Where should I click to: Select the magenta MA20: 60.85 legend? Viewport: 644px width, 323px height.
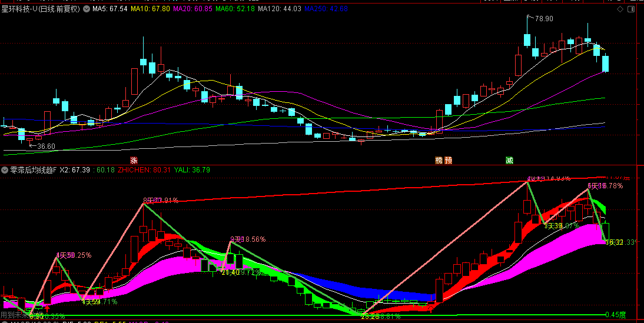tap(192, 9)
